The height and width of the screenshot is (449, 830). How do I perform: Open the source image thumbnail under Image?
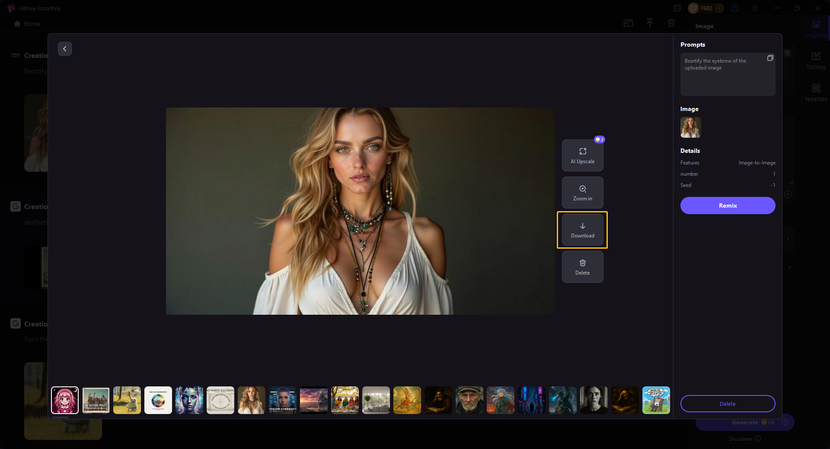(x=690, y=127)
